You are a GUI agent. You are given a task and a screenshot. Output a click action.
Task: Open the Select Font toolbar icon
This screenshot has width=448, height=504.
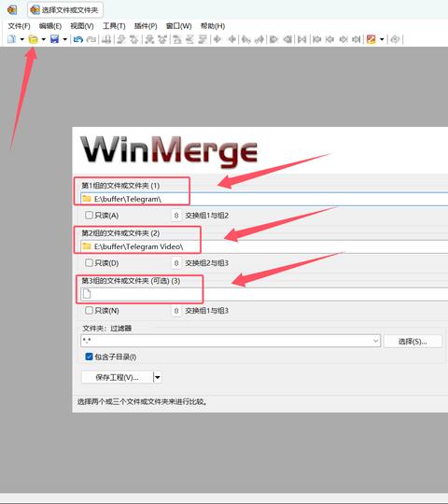coord(106,39)
